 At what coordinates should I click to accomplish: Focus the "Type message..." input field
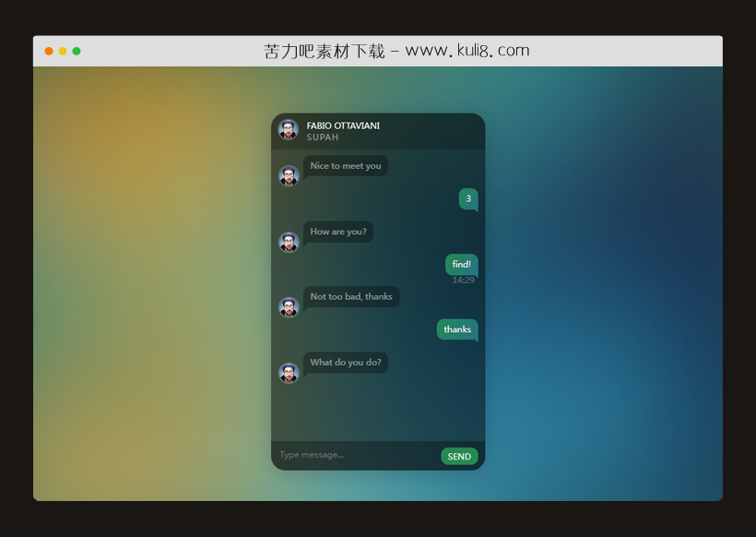coord(355,455)
